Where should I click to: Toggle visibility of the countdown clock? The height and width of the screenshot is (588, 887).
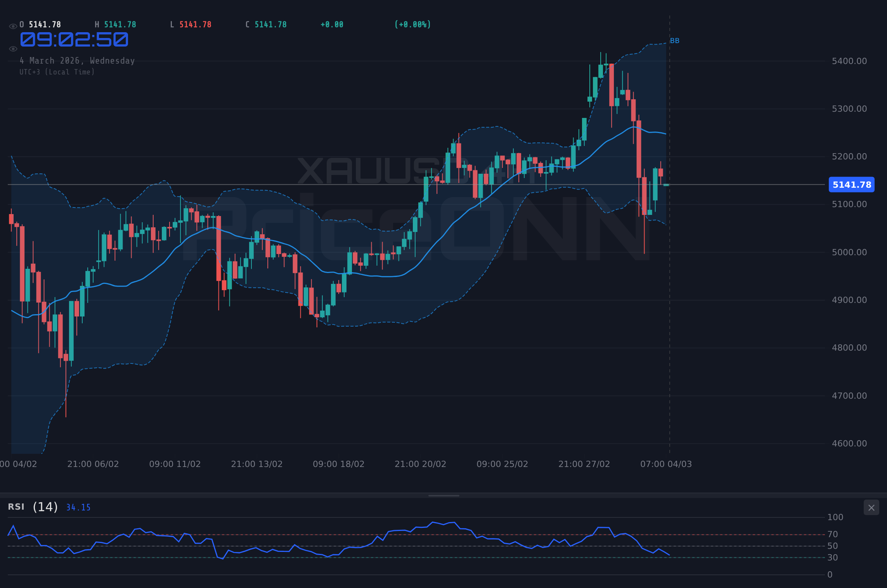(x=13, y=48)
